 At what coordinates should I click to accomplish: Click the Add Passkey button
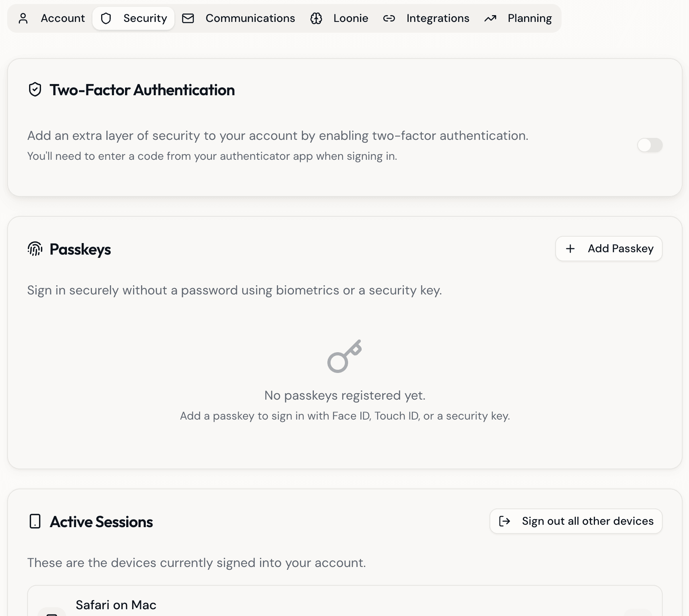coord(609,249)
